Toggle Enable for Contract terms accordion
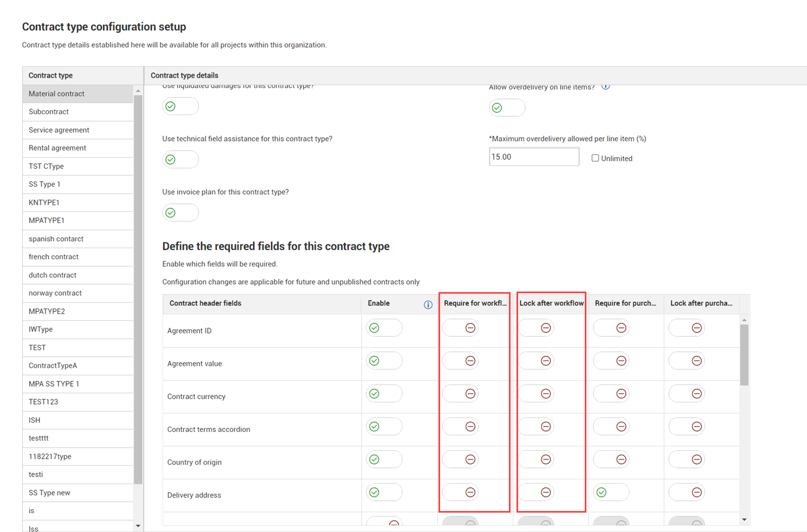The width and height of the screenshot is (807, 532). 385,426
